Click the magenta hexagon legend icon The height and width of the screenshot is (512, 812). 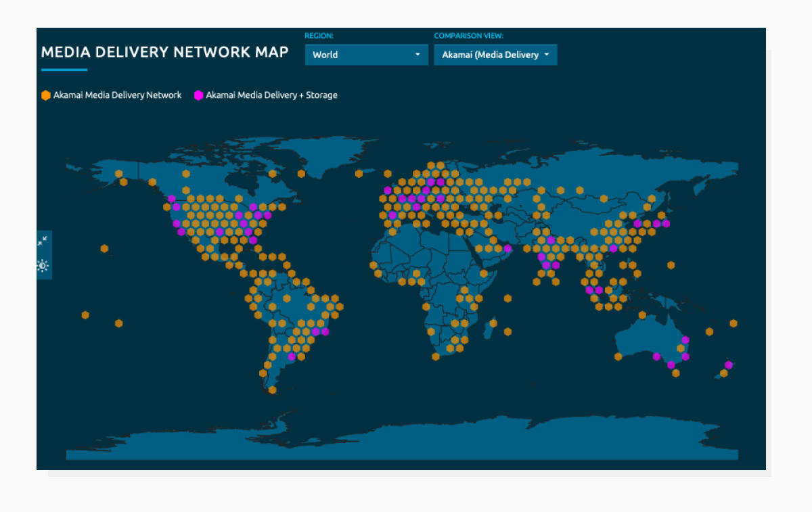coord(198,95)
